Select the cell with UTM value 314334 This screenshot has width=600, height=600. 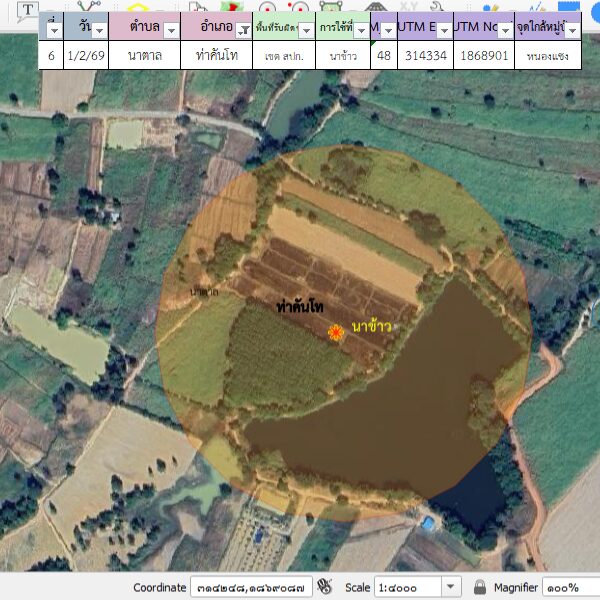421,56
